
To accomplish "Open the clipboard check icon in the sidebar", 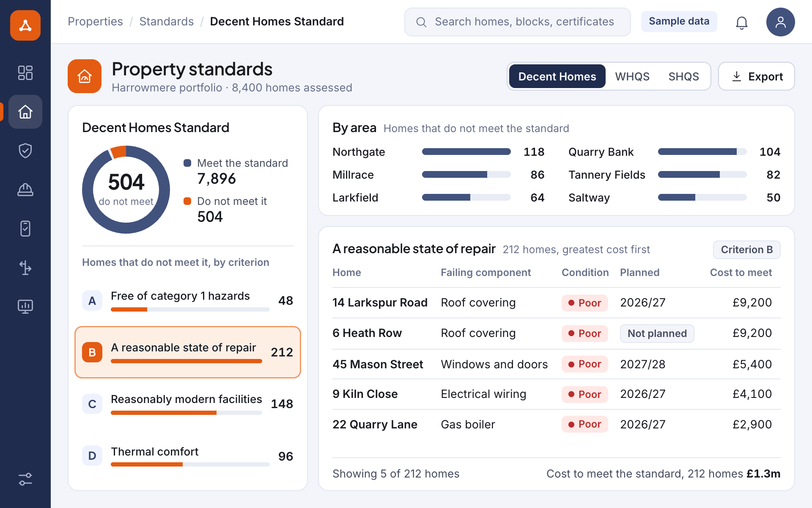I will 25,229.
